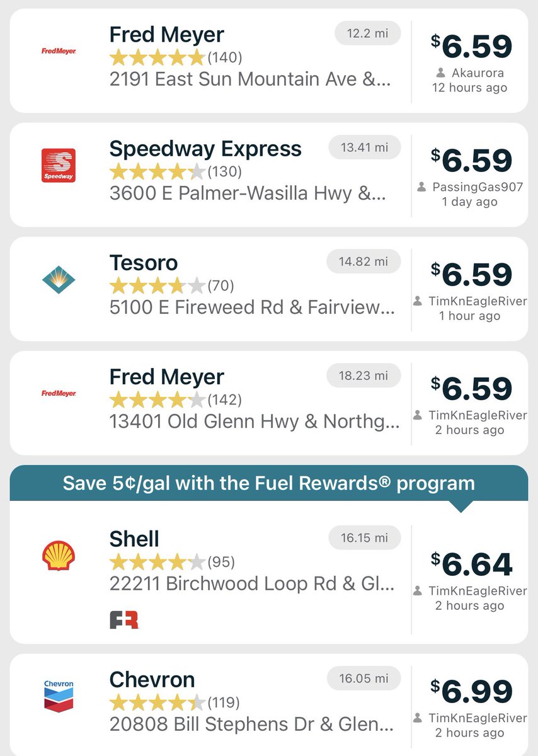Tap the Speedway Express logo icon
Image resolution: width=538 pixels, height=756 pixels.
(59, 166)
